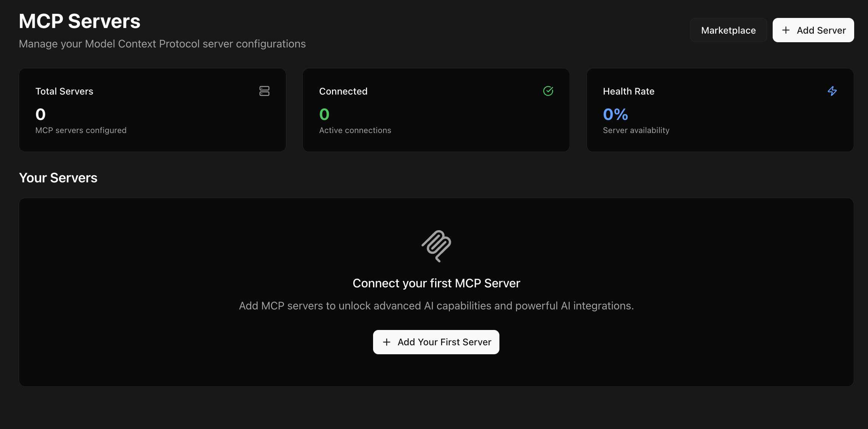Click the Manage your Model Context Protocol subtitle
Screen dimensions: 868x429
click(162, 44)
